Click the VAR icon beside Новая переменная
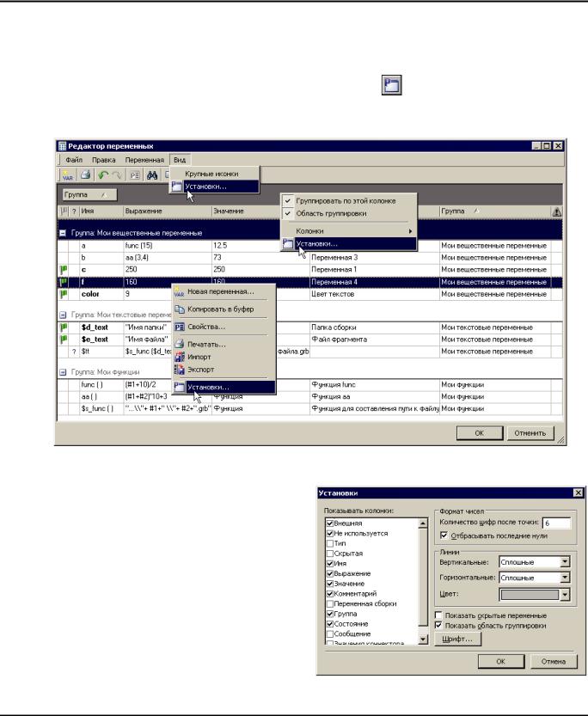 pos(179,291)
